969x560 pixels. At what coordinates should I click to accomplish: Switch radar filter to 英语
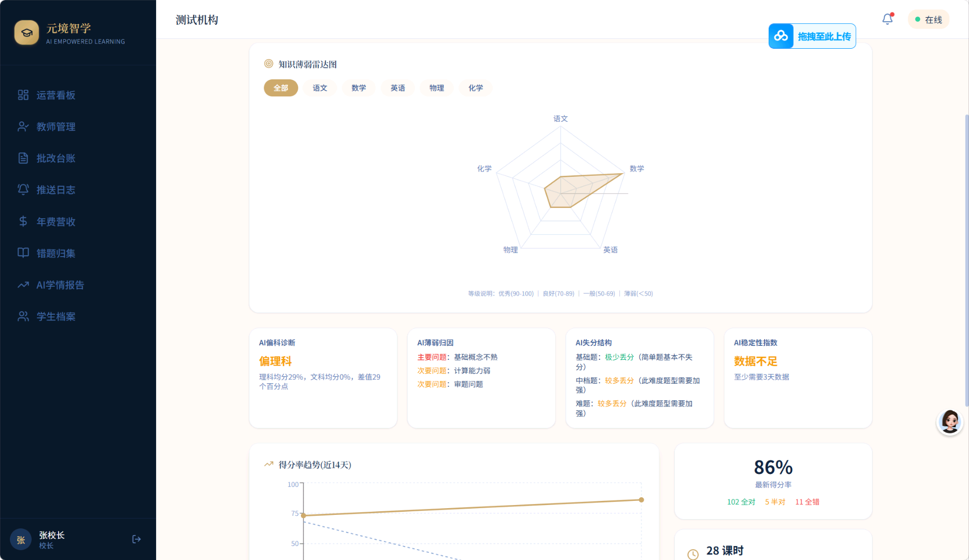[x=398, y=88]
